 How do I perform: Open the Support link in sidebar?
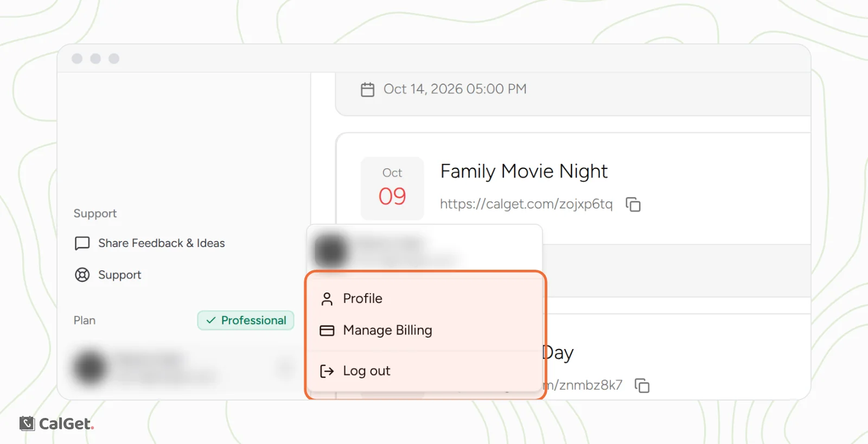[108, 275]
